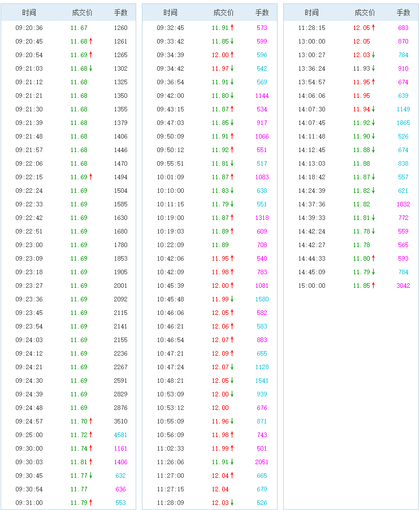Select volume 2001 in the 09:23:27 row
The image size is (420, 510).
click(x=120, y=286)
